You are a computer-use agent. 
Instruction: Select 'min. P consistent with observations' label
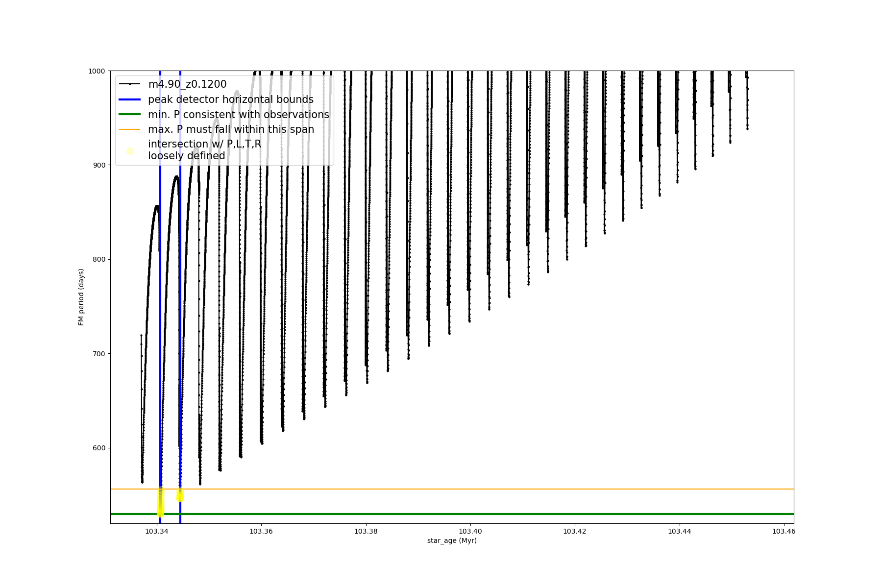coord(238,115)
